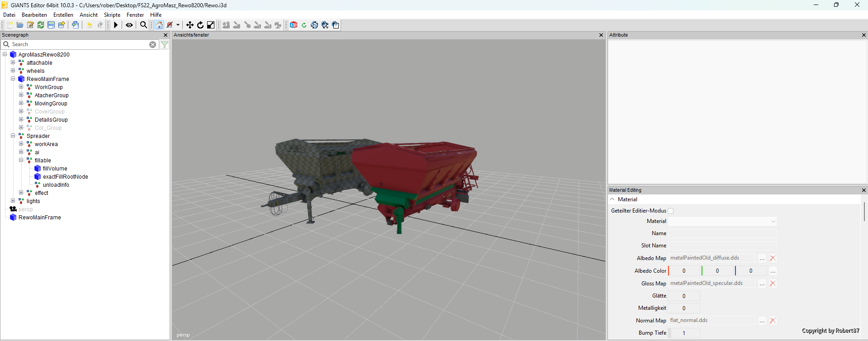Viewport: 868px width, 341px height.
Task: Expand the WorkGroup tree node
Action: click(21, 87)
